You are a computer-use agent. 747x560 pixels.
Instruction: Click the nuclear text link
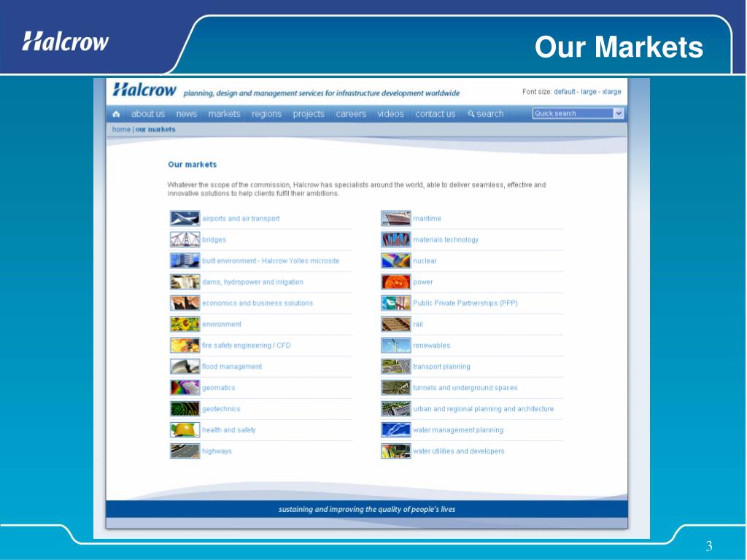tap(425, 261)
